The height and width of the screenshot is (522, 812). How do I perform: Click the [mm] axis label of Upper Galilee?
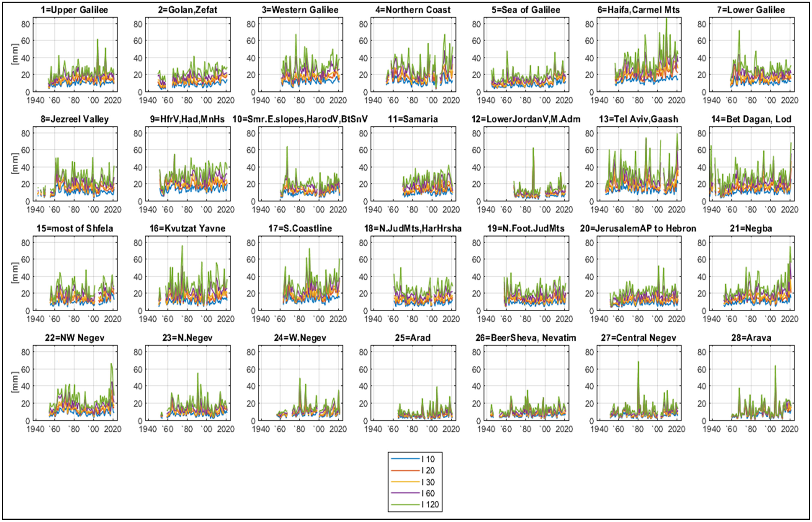point(15,54)
